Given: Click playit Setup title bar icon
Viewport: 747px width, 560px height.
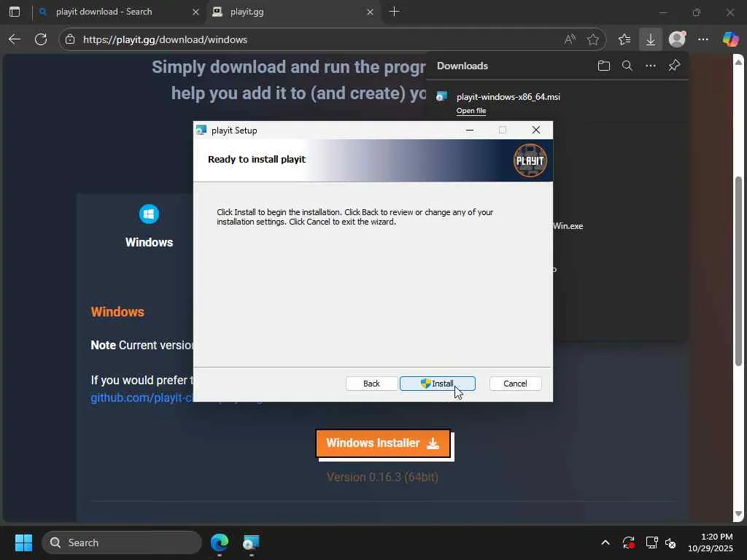Looking at the screenshot, I should (x=201, y=130).
